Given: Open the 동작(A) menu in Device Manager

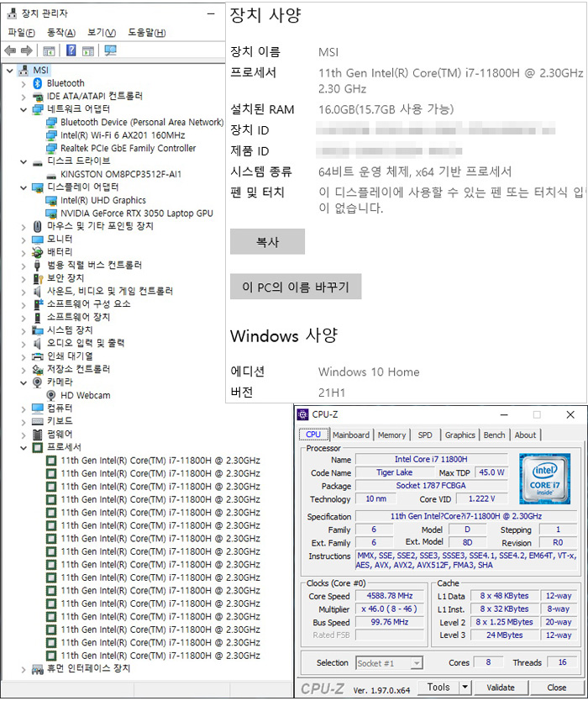Looking at the screenshot, I should tap(60, 33).
